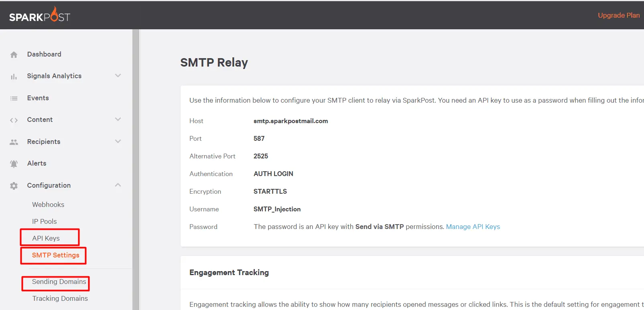Click the Content code brackets icon

(14, 120)
